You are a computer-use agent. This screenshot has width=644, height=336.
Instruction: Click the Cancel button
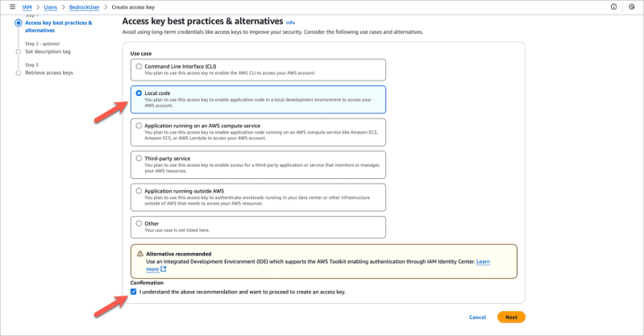click(x=478, y=317)
